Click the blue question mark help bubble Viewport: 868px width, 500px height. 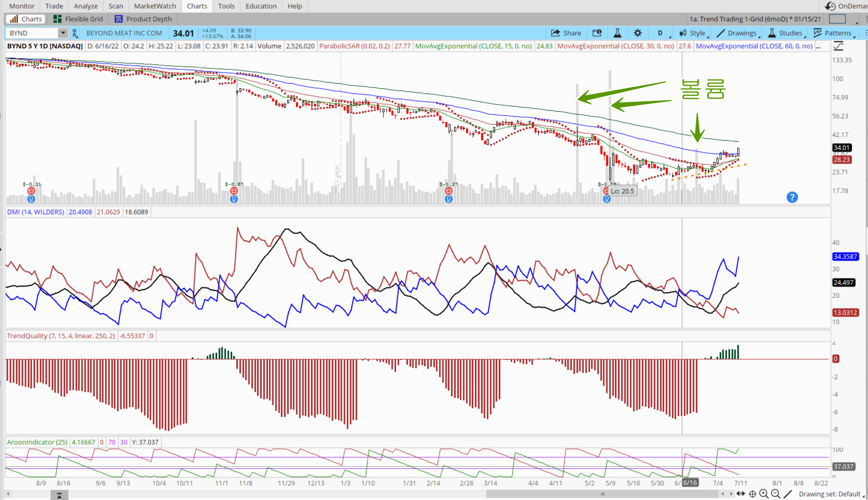(792, 197)
